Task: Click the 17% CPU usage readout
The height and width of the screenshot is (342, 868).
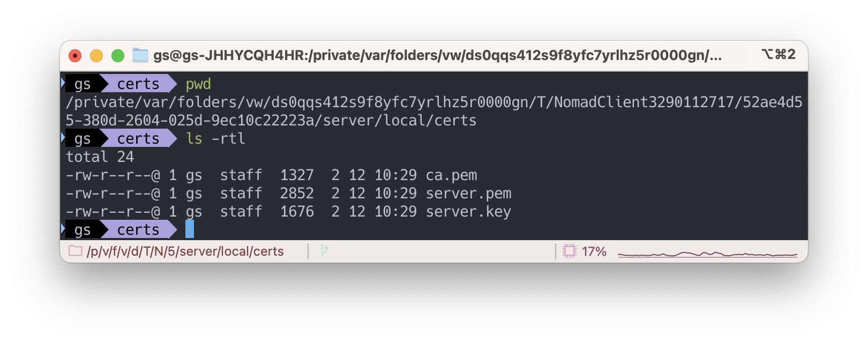Action: pyautogui.click(x=594, y=251)
